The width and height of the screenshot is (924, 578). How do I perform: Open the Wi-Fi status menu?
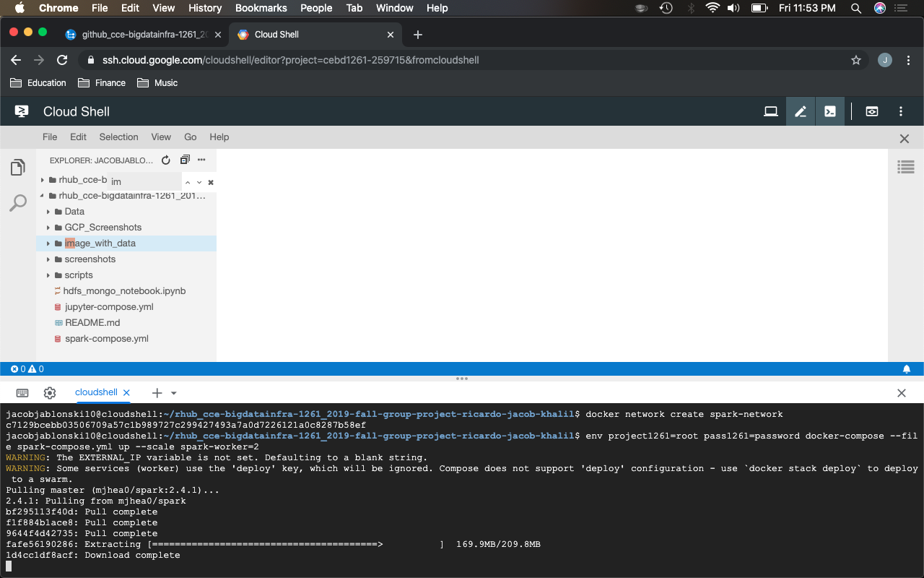pos(712,8)
